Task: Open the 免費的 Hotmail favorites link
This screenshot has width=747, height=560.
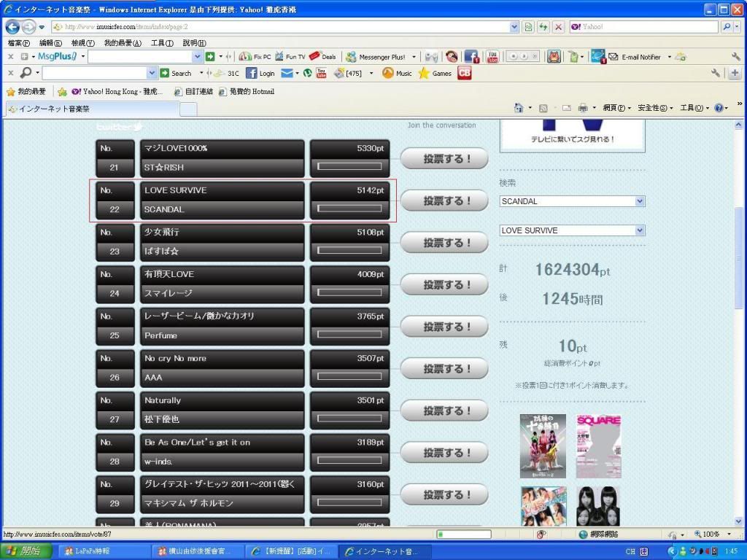Action: pyautogui.click(x=247, y=92)
